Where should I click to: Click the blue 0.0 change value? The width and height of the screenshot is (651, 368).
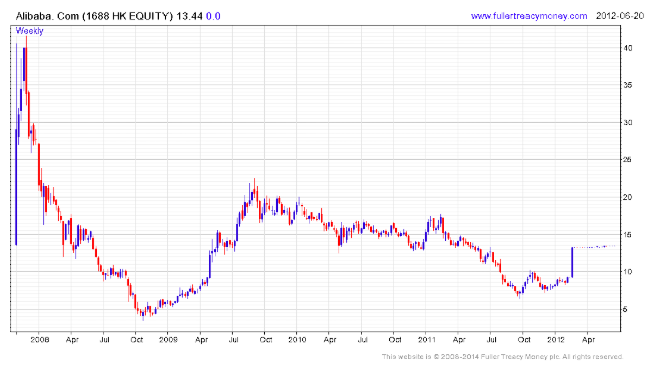pos(213,17)
